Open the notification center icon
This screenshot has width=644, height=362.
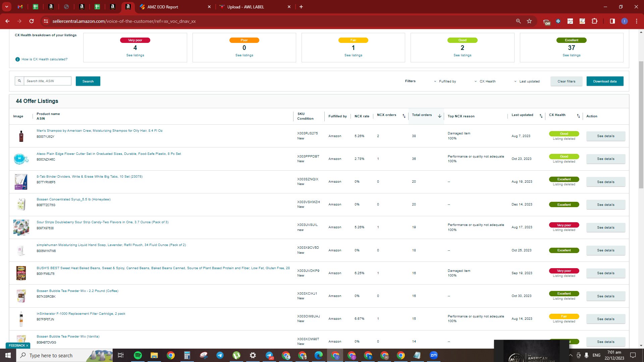pyautogui.click(x=633, y=355)
